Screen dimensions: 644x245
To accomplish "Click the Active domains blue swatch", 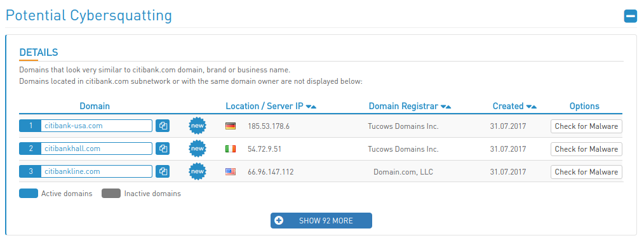I will coord(29,194).
